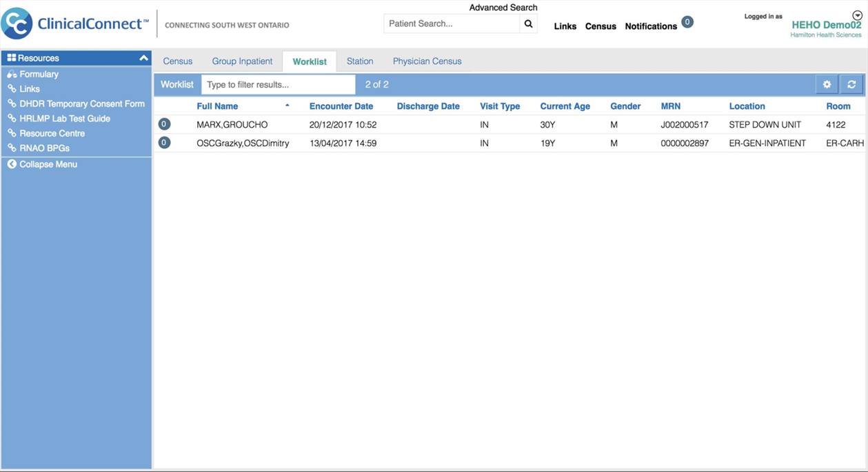
Task: Click the Notifications count badge
Action: coord(687,22)
